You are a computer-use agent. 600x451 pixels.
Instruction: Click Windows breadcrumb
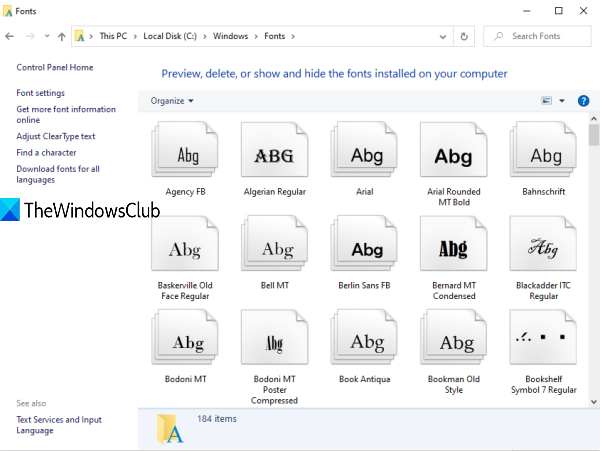pyautogui.click(x=230, y=36)
